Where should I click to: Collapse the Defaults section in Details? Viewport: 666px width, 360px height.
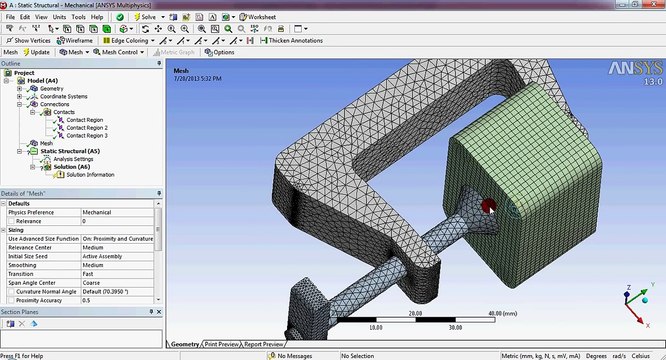tap(3, 204)
